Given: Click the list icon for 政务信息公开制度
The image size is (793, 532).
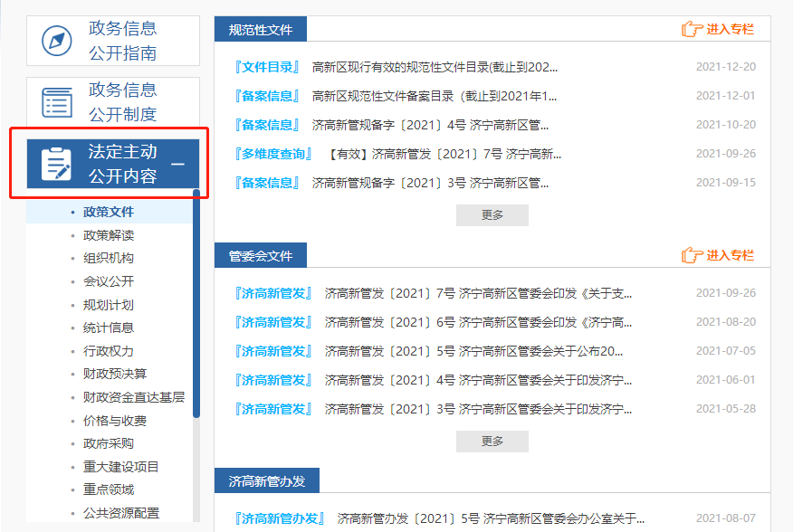Looking at the screenshot, I should click(56, 102).
